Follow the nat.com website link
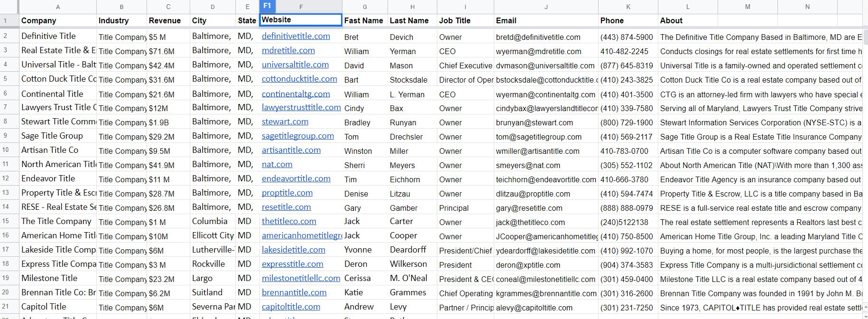The image size is (868, 319). [277, 165]
